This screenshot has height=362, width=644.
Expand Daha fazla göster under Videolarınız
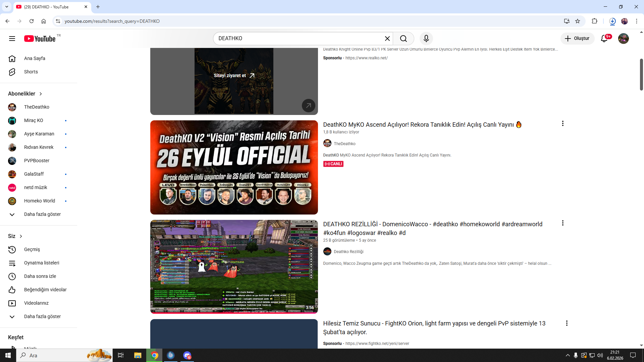39,316
